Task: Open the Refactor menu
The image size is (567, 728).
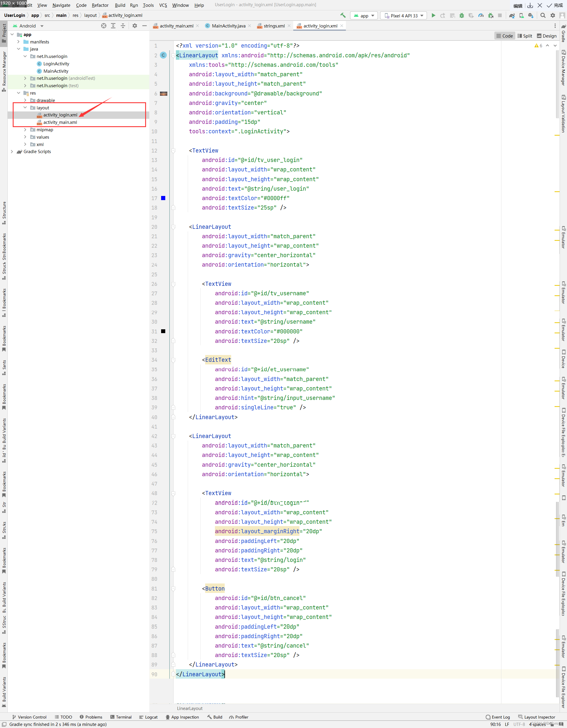Action: (100, 5)
